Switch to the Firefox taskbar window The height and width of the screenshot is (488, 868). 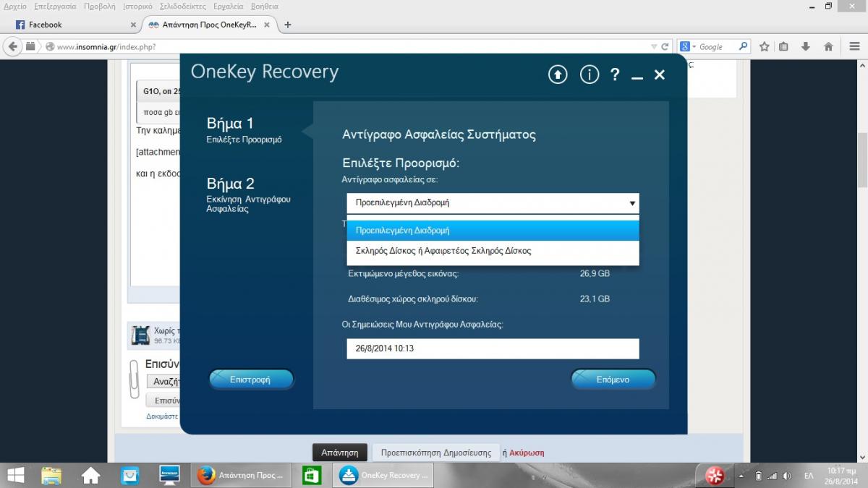(x=242, y=475)
